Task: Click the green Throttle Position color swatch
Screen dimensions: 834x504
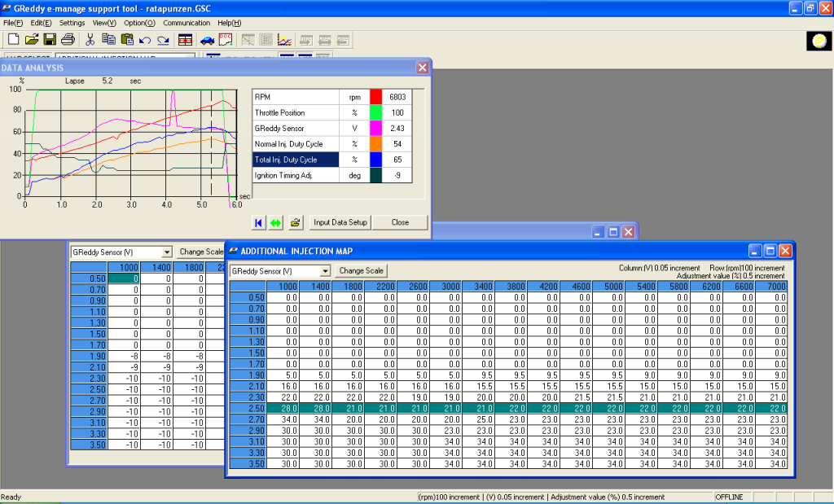Action: [375, 112]
